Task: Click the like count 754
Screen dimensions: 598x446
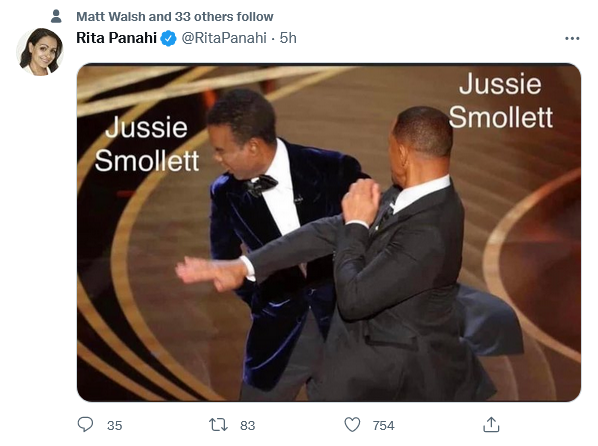Action: [x=384, y=425]
